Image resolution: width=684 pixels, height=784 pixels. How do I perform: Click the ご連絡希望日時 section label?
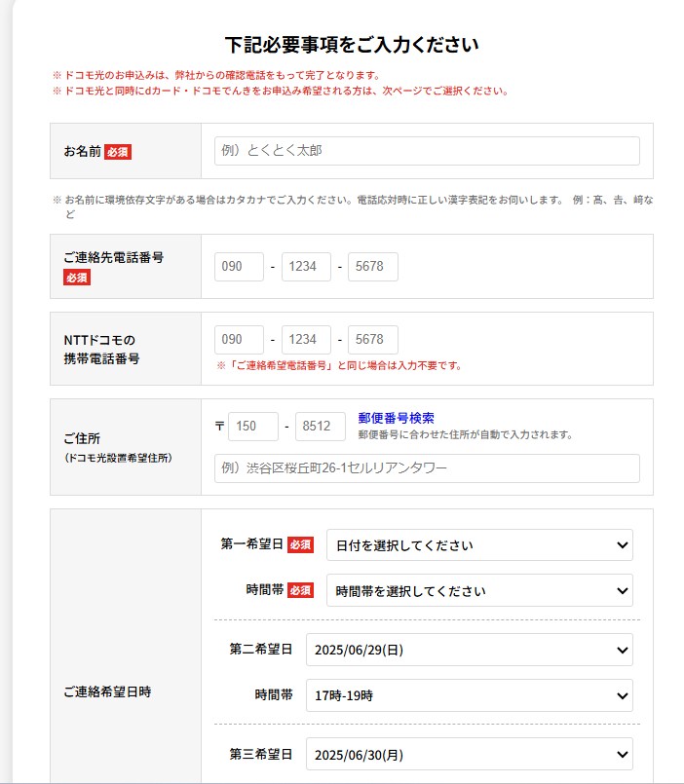(x=107, y=691)
